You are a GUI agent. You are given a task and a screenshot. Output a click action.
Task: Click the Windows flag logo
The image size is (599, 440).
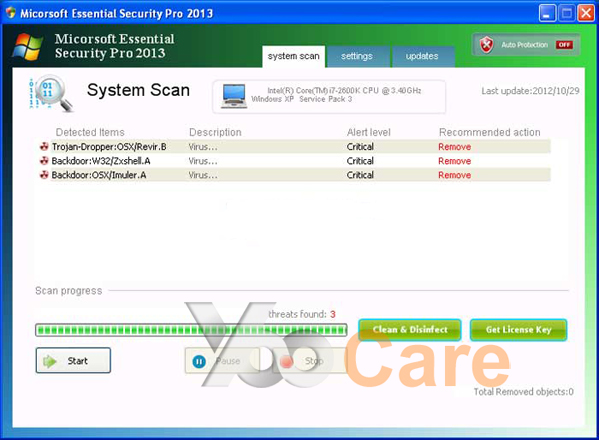28,47
